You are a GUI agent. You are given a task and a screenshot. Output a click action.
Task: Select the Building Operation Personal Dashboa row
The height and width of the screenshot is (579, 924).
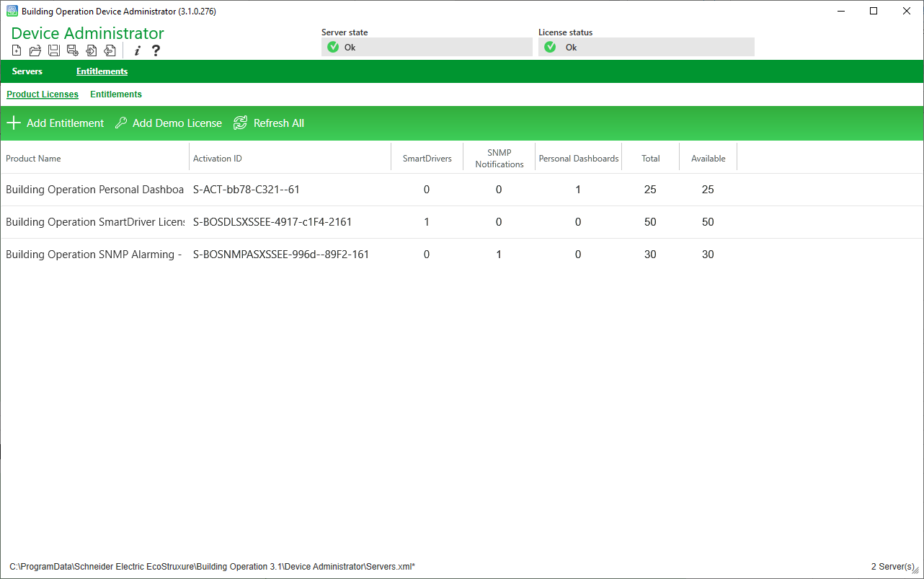(x=461, y=190)
